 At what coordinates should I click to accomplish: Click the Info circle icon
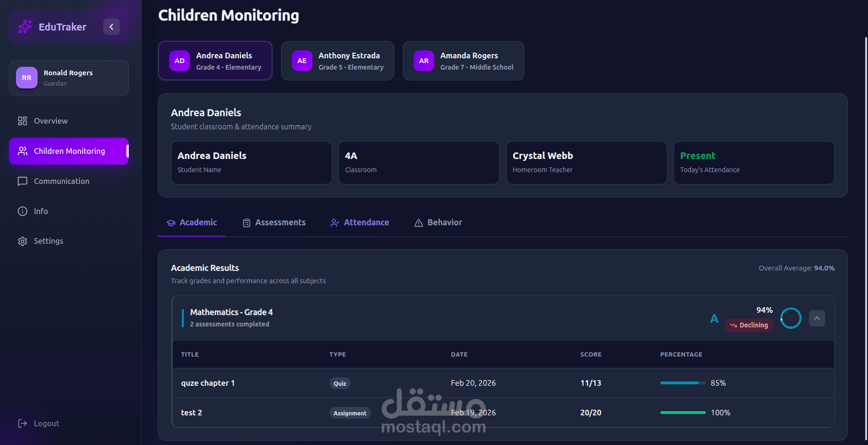point(23,211)
